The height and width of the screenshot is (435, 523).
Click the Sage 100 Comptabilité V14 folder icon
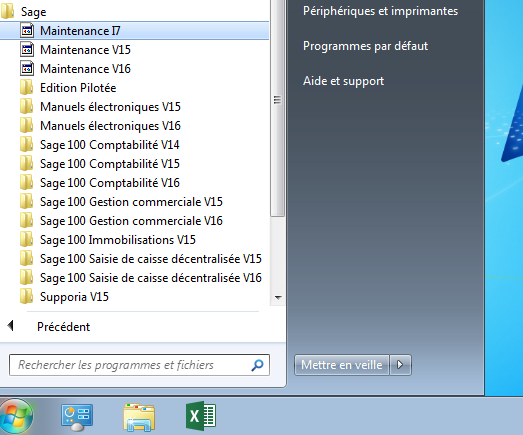tap(26, 144)
